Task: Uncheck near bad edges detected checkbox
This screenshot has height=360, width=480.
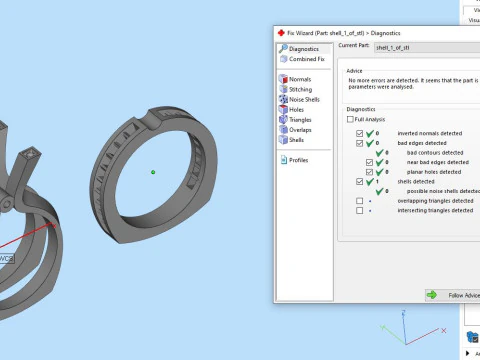Action: pos(369,162)
